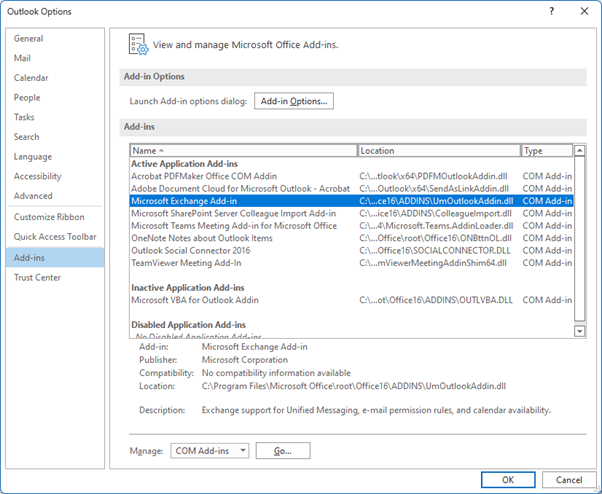602x494 pixels.
Task: Click the Add-in Options button
Action: 294,101
